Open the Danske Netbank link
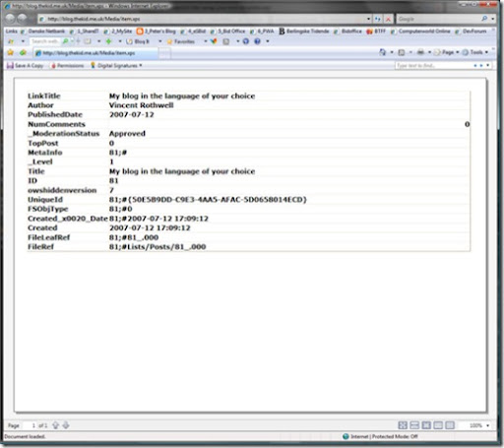The image size is (504, 448). click(x=42, y=32)
